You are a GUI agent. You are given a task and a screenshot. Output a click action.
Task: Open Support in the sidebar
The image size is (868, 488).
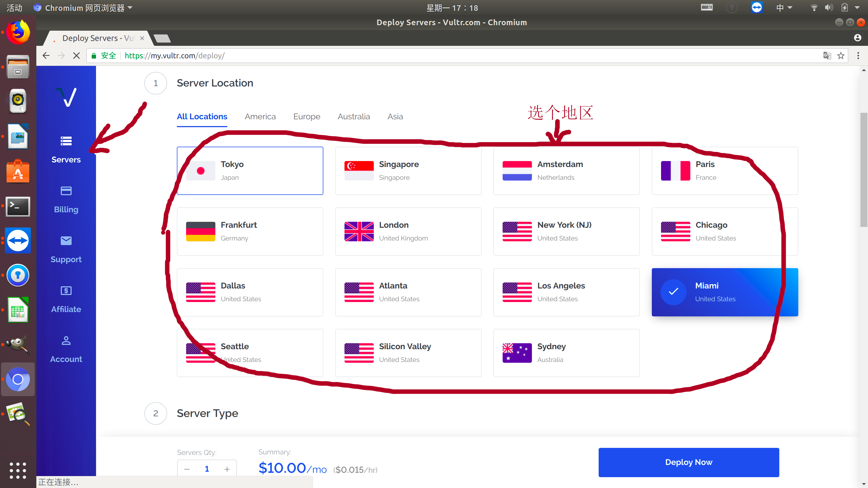tap(66, 250)
